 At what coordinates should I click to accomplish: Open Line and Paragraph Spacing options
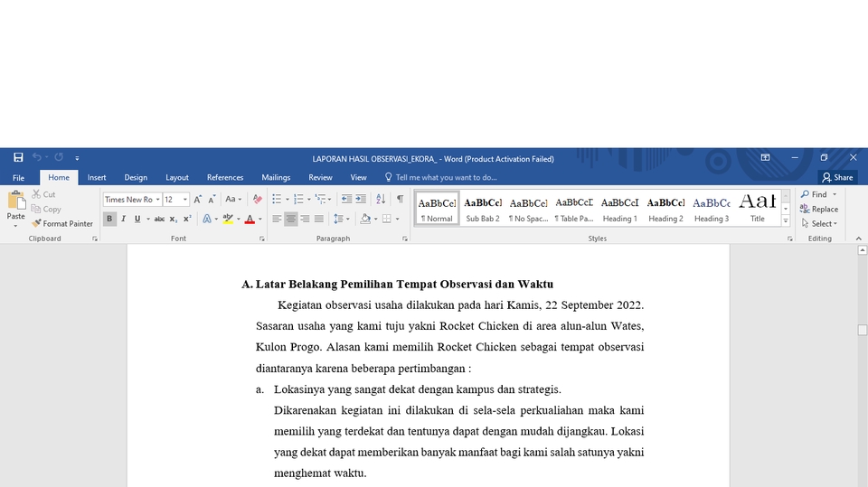[x=342, y=220]
